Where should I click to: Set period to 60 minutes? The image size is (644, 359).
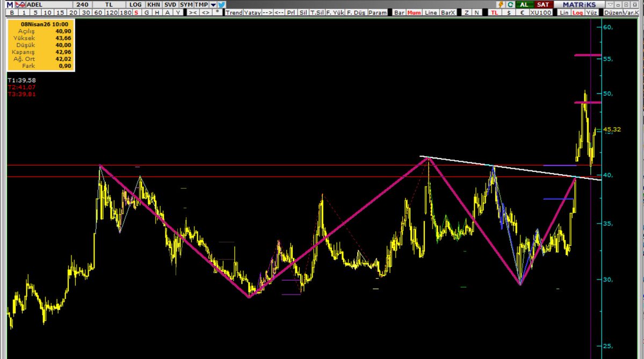98,13
